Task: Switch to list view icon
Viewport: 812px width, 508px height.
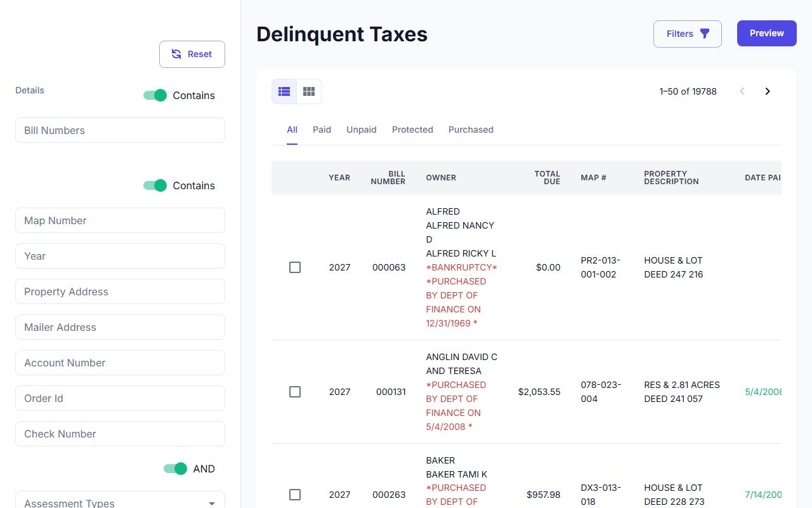Action: (284, 91)
